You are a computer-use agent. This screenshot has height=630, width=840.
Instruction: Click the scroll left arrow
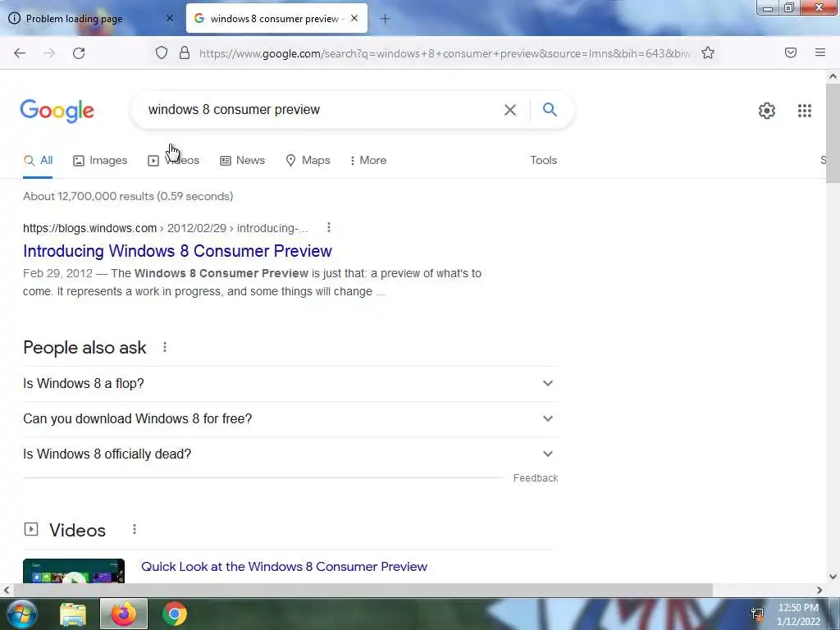tap(7, 591)
